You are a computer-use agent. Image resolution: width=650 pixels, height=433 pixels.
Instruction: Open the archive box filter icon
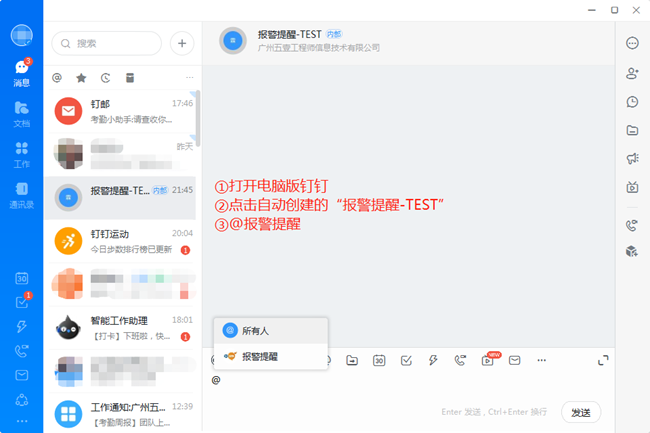130,77
